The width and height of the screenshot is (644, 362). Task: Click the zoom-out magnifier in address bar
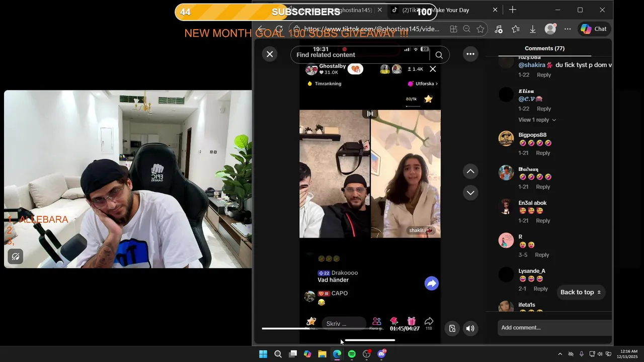[467, 29]
